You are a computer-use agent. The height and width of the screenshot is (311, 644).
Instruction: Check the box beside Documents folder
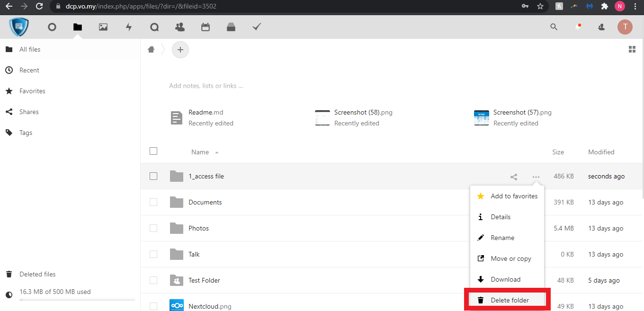point(153,202)
